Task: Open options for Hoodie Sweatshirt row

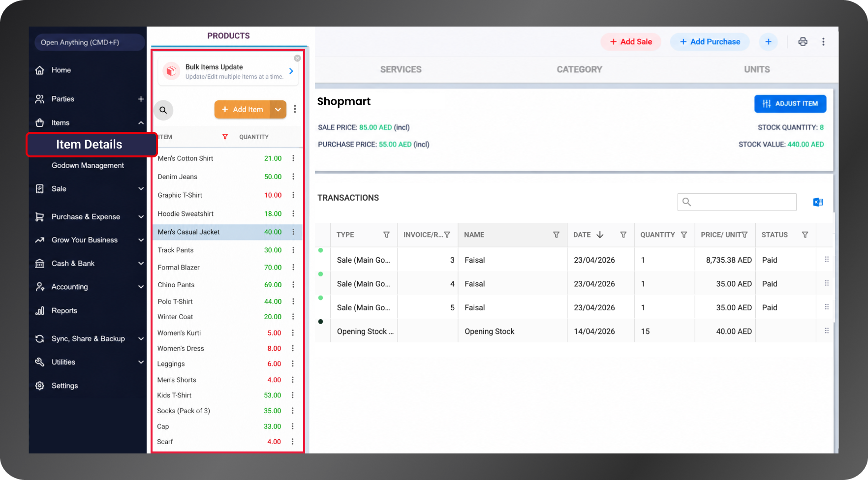Action: tap(293, 213)
